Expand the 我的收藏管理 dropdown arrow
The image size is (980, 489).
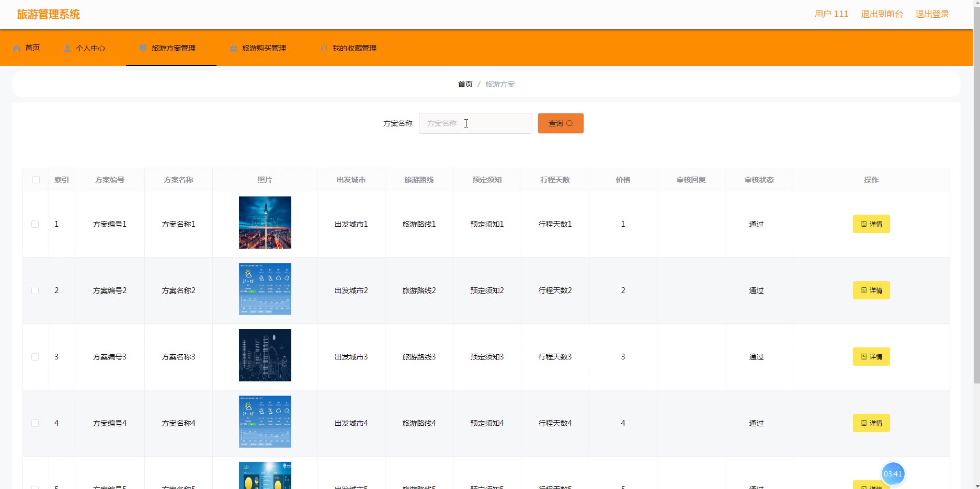click(x=384, y=48)
